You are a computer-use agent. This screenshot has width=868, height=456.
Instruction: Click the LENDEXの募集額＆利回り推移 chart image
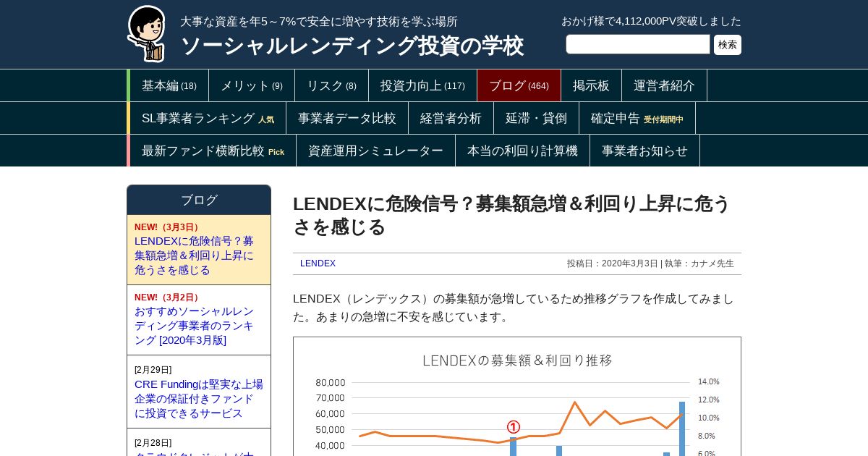coord(517,397)
